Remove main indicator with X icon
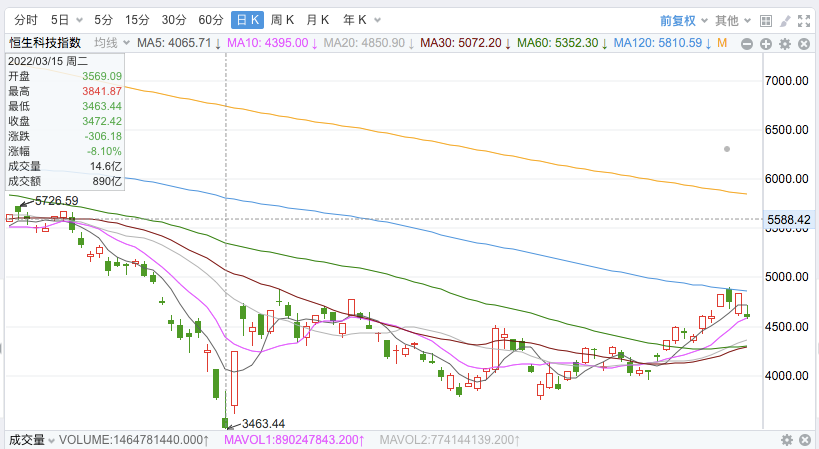The height and width of the screenshot is (449, 819). coord(804,44)
